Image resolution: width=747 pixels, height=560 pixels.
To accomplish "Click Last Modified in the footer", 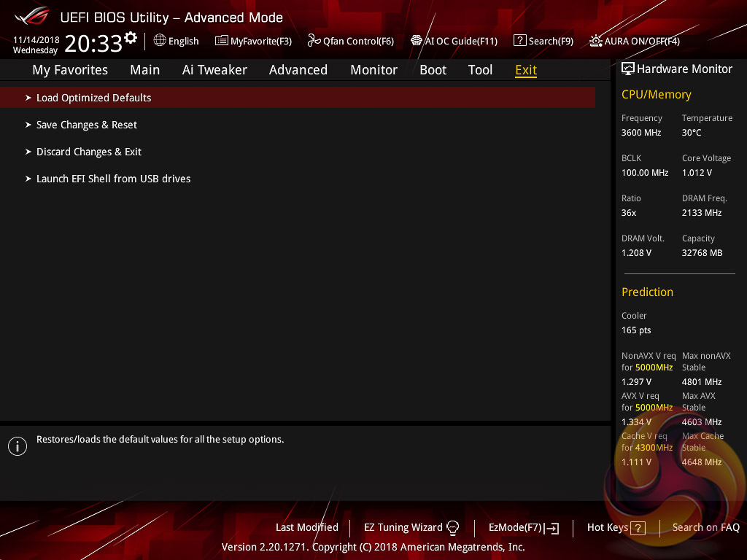I will [x=307, y=528].
